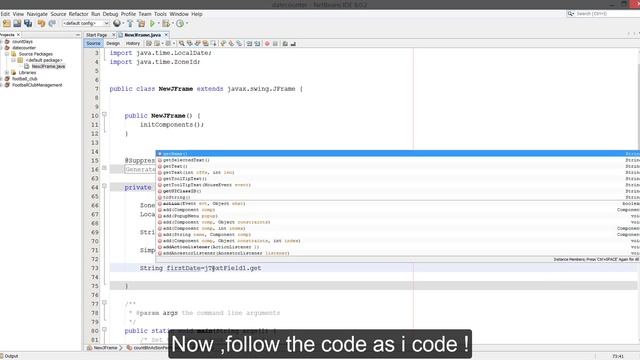640x360 pixels.
Task: Click the Open Project icon in main toolbar
Action: (17, 24)
